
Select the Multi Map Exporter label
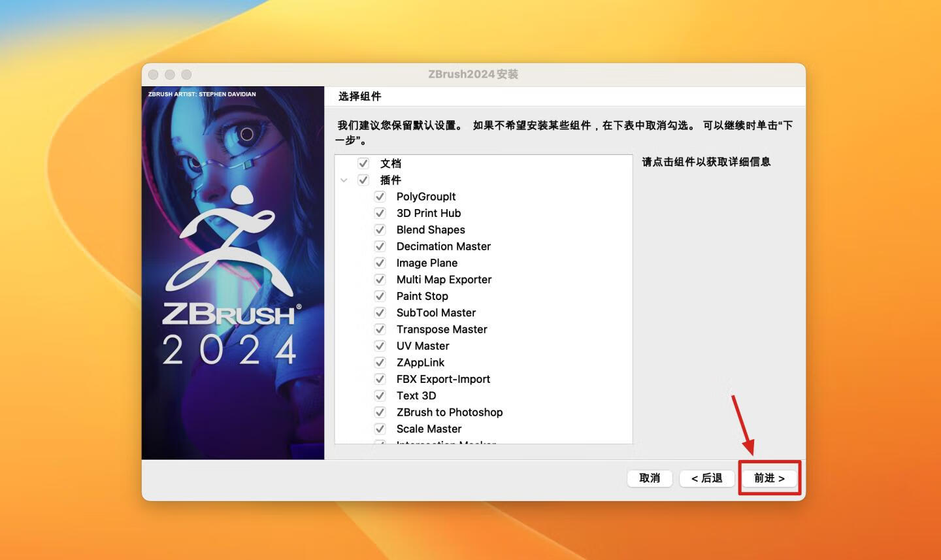point(444,280)
